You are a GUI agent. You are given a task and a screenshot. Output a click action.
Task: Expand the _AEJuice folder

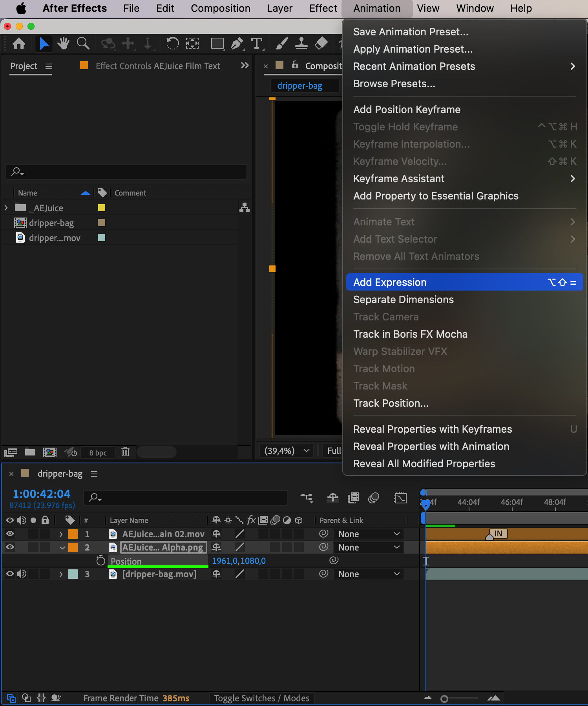tap(6, 208)
